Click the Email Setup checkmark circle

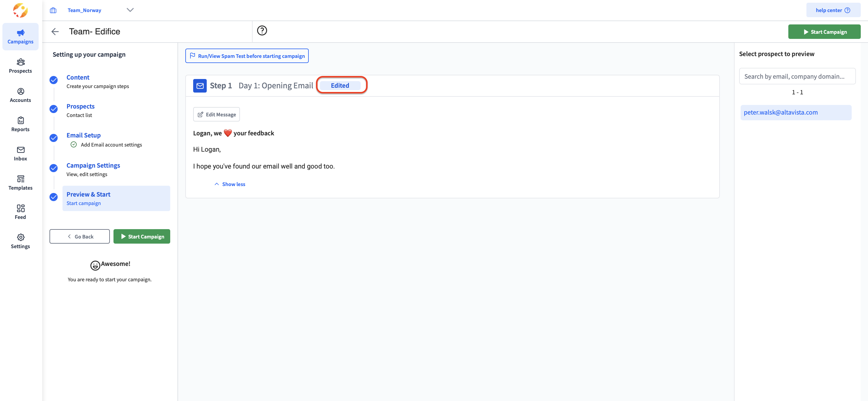tap(54, 138)
